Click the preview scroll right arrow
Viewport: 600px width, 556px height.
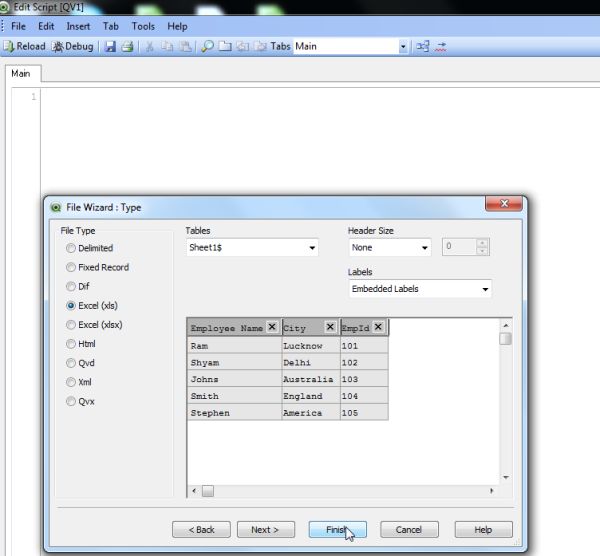click(x=492, y=491)
